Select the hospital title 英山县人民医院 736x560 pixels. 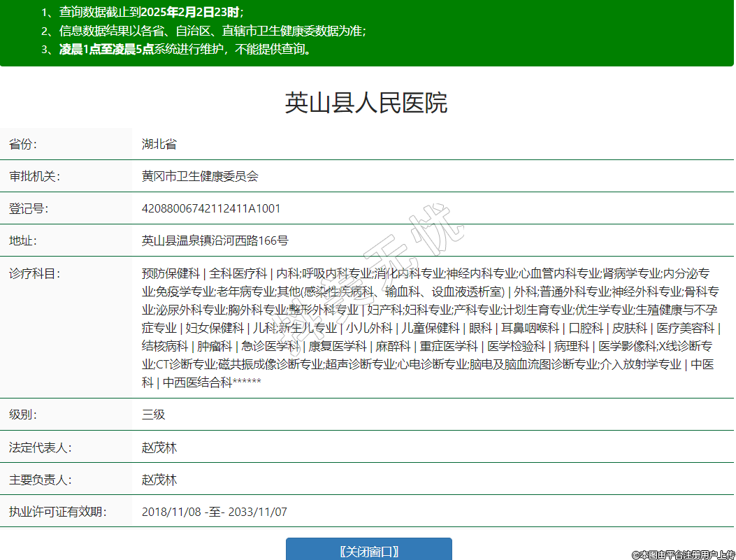coord(366,103)
